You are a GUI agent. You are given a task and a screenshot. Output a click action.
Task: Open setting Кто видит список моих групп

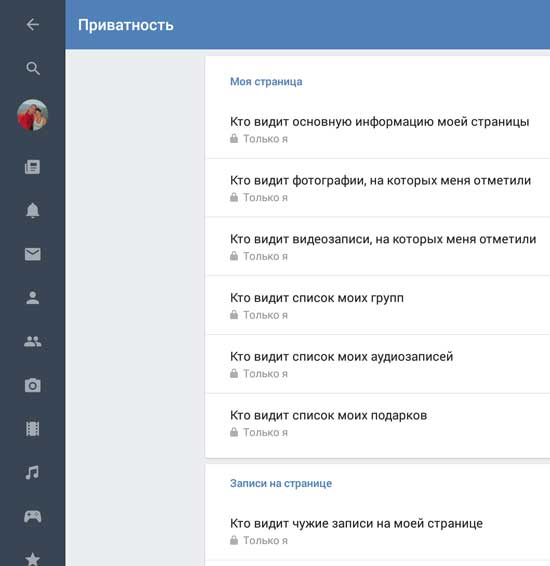tap(377, 306)
